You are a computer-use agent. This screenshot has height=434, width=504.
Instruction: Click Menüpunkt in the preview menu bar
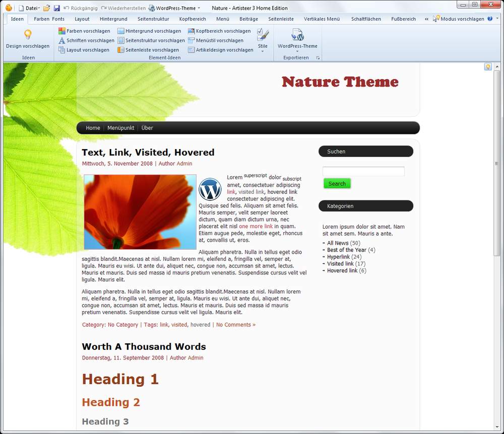pos(121,128)
